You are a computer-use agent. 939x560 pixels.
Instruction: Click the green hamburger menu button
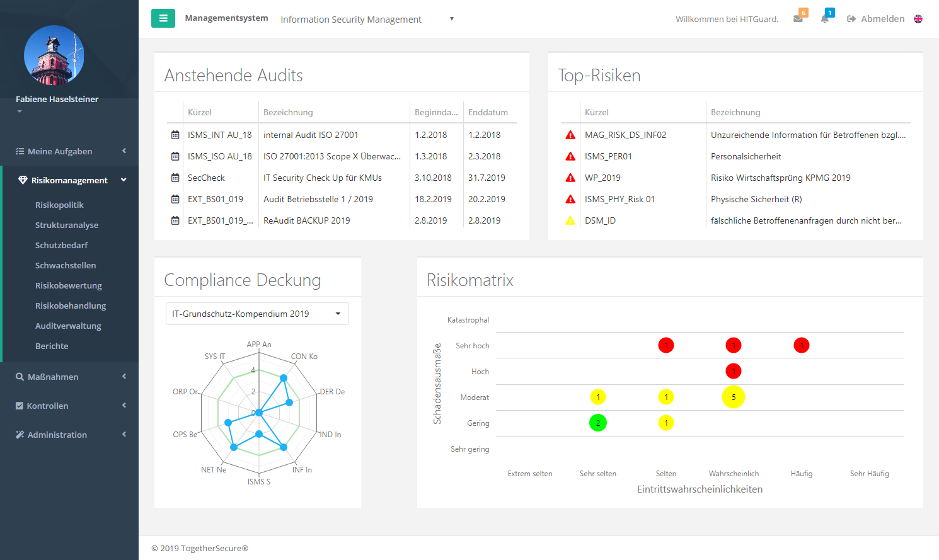click(163, 18)
